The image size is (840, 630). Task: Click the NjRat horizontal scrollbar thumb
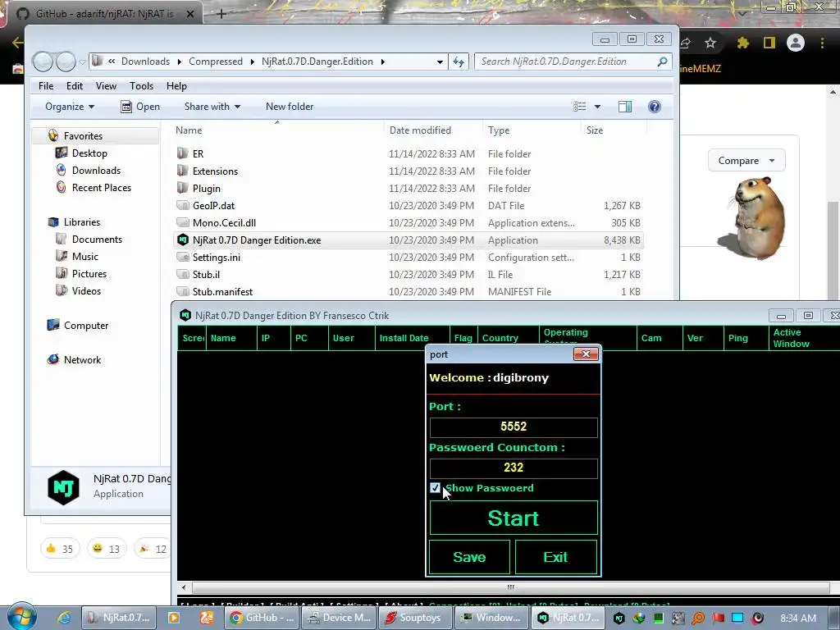(x=510, y=587)
